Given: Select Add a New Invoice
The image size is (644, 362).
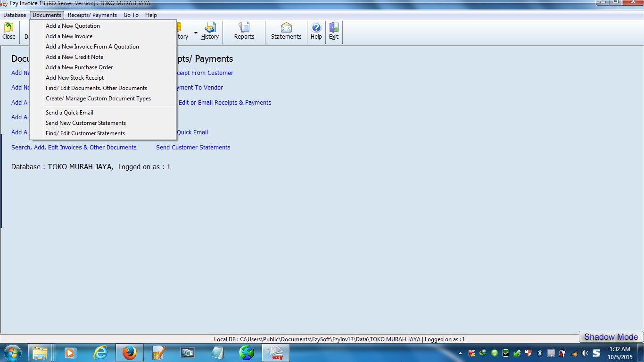Looking at the screenshot, I should (103, 36).
